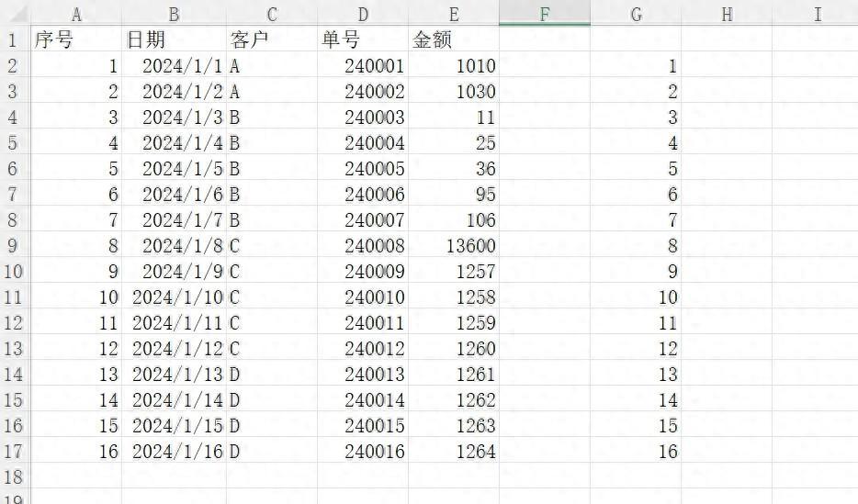Select order number cell 240013

(363, 374)
